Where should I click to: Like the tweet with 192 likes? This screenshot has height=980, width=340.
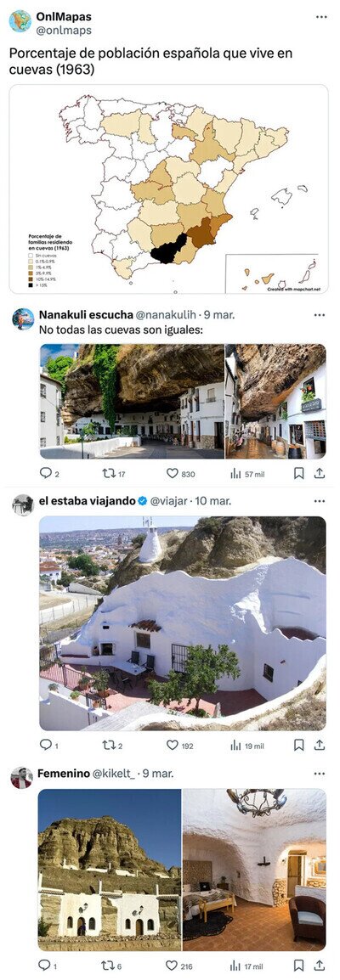tap(180, 745)
